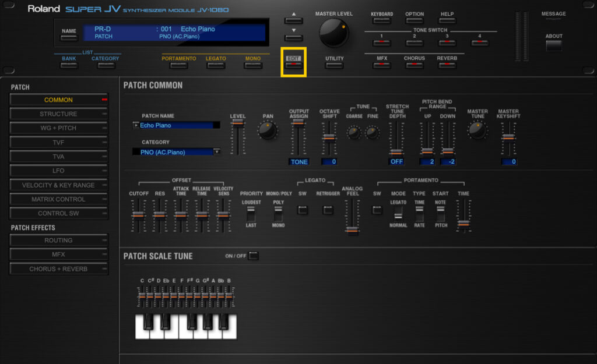Click the OCTAVE SHIFT slider
This screenshot has height=364, width=597.
[x=329, y=137]
